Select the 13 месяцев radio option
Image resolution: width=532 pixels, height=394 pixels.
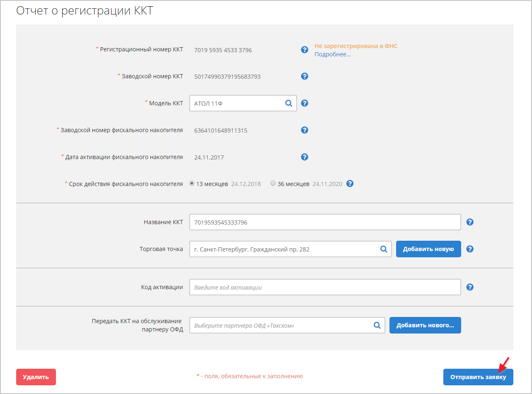pos(192,184)
